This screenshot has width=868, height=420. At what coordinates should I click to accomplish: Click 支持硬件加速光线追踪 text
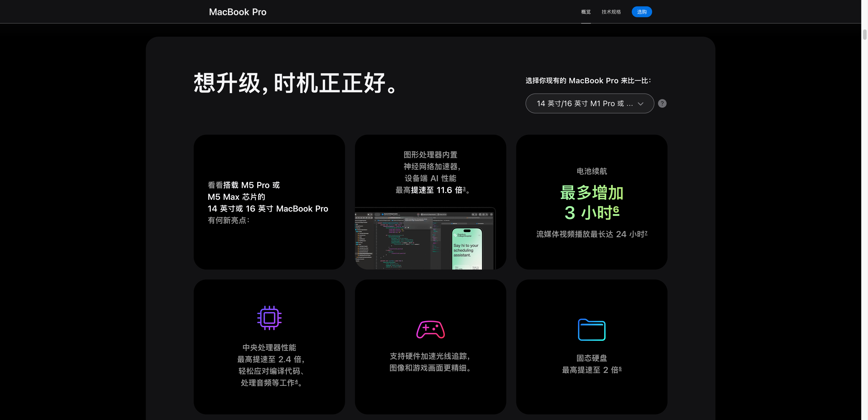(x=430, y=356)
